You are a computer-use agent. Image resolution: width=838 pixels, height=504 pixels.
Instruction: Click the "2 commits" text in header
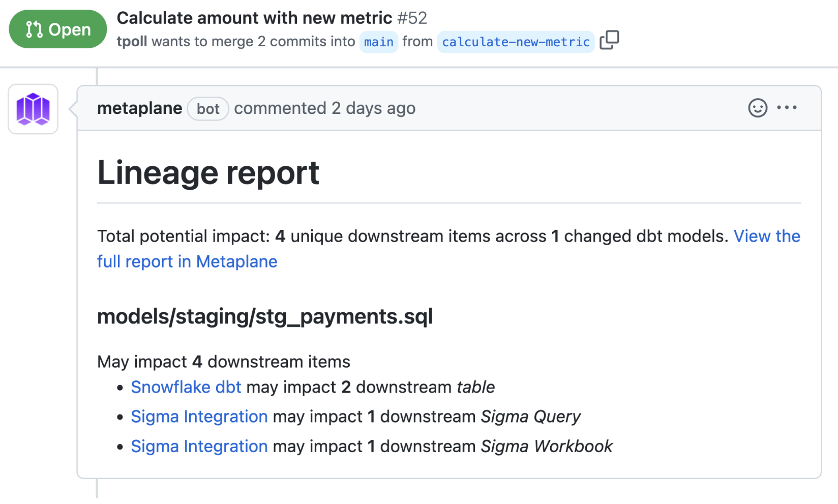287,42
